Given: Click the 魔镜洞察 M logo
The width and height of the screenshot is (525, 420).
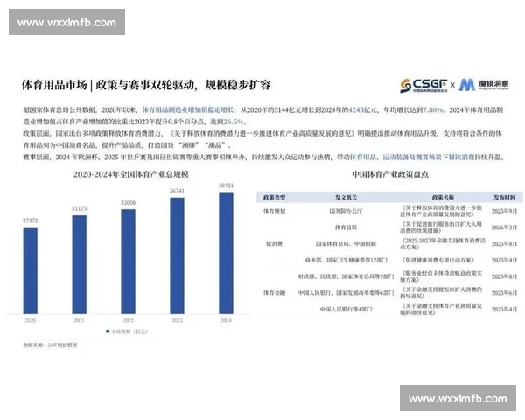Looking at the screenshot, I should [x=484, y=85].
